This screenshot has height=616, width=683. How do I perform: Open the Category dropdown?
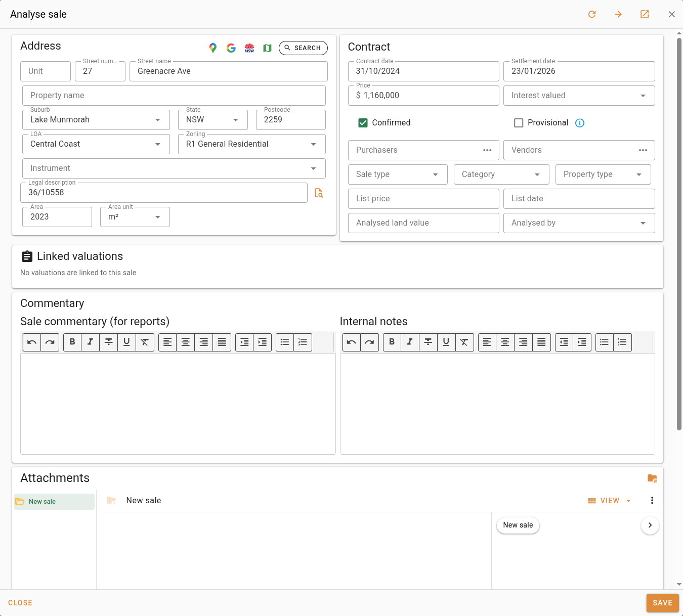(x=501, y=174)
